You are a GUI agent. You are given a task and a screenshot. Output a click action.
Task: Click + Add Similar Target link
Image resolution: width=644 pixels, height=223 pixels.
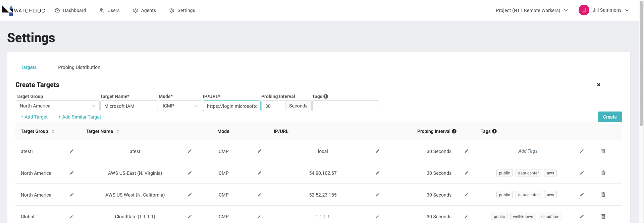[x=79, y=117]
